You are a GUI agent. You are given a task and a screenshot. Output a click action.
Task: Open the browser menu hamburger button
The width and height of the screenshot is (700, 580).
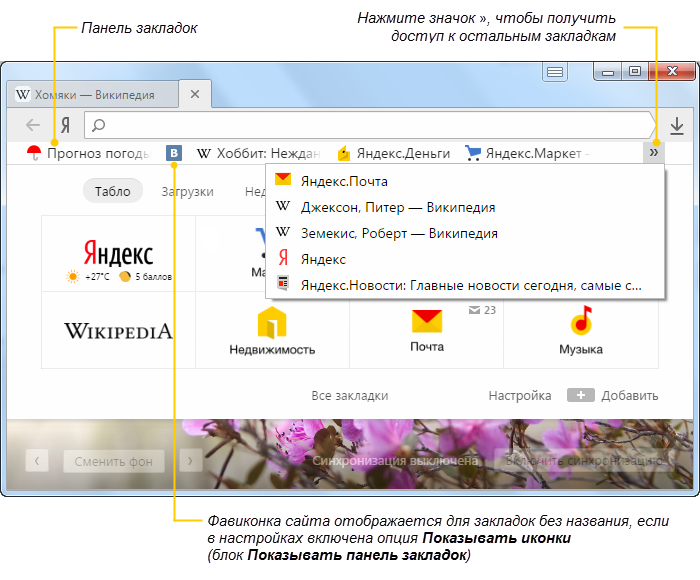555,72
